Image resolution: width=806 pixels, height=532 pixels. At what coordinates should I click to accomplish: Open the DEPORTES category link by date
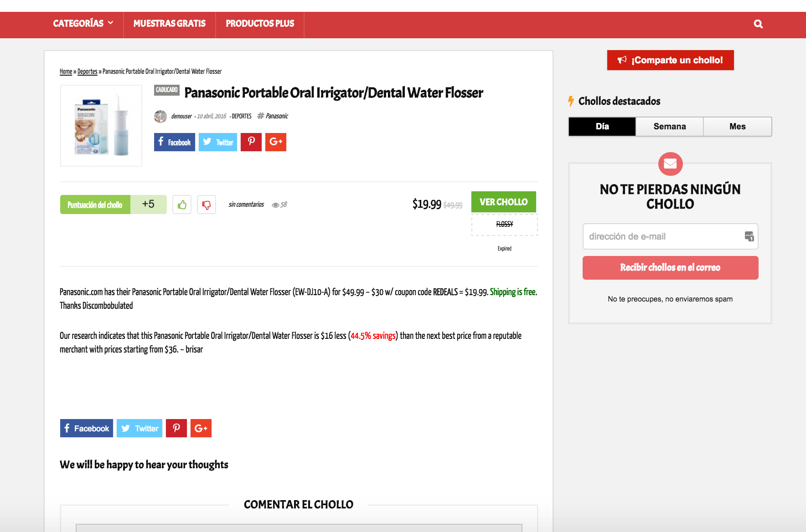click(x=242, y=116)
